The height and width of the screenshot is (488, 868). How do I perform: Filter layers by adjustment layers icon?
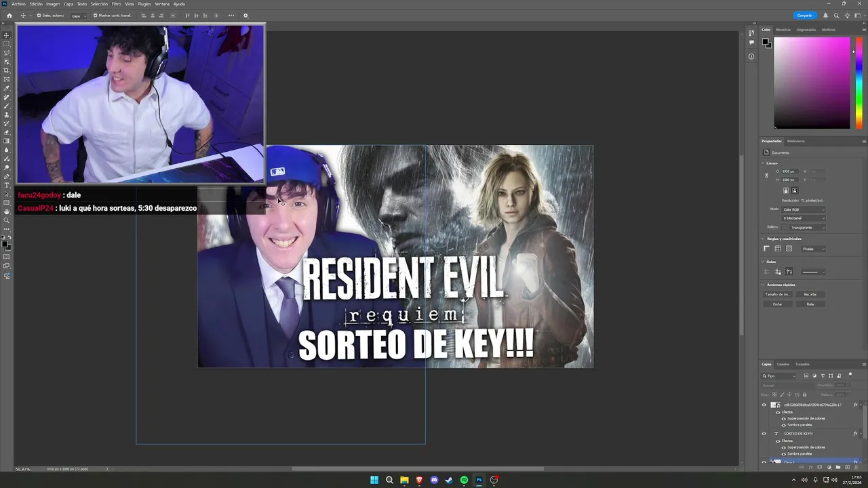pyautogui.click(x=814, y=375)
